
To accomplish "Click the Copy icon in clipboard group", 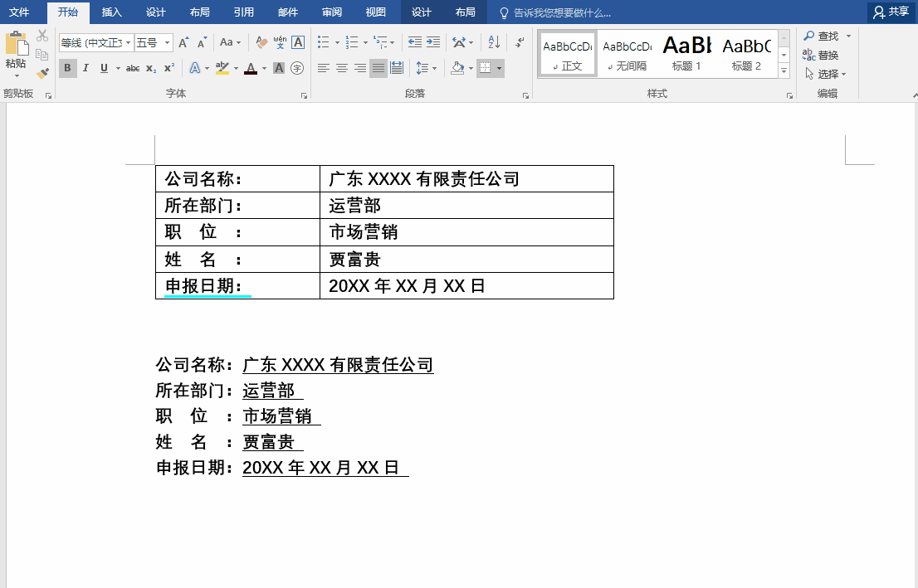I will 42,55.
